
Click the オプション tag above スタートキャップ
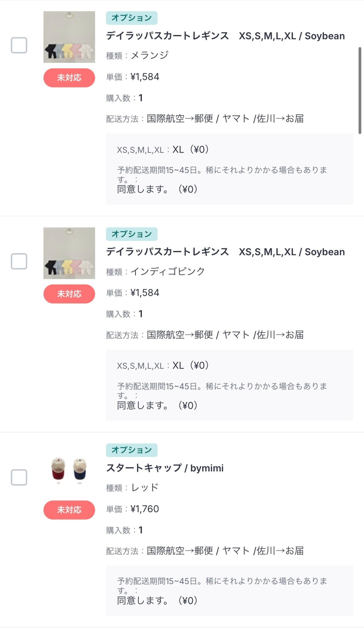(x=131, y=450)
